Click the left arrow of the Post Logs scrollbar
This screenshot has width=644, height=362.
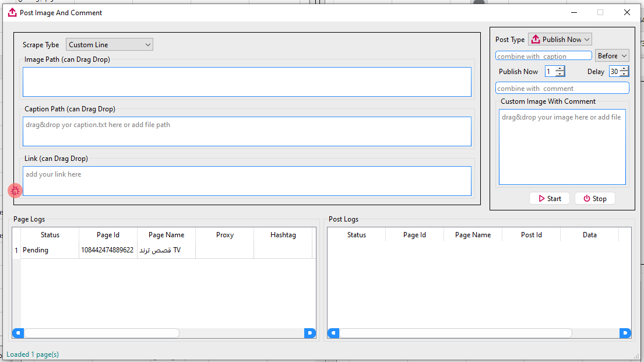(x=333, y=333)
